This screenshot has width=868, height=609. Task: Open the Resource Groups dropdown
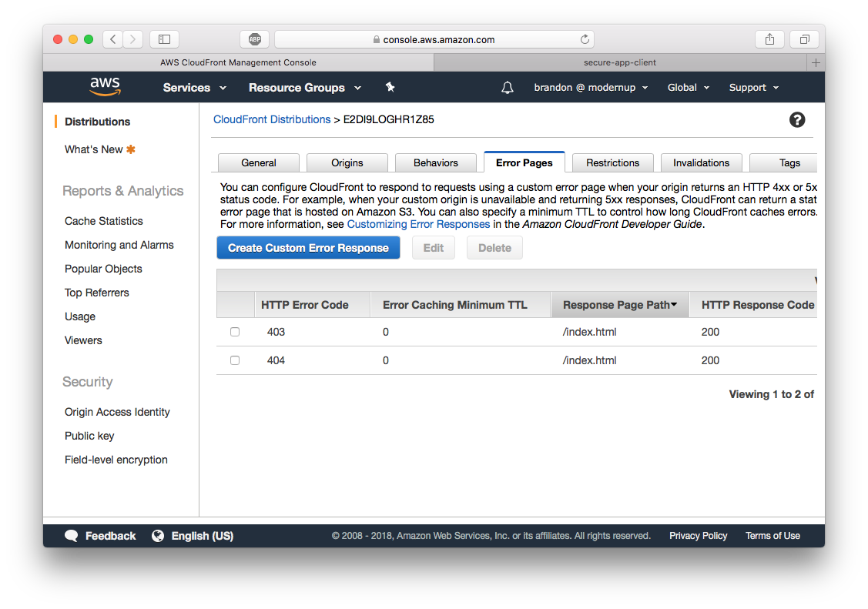click(304, 88)
